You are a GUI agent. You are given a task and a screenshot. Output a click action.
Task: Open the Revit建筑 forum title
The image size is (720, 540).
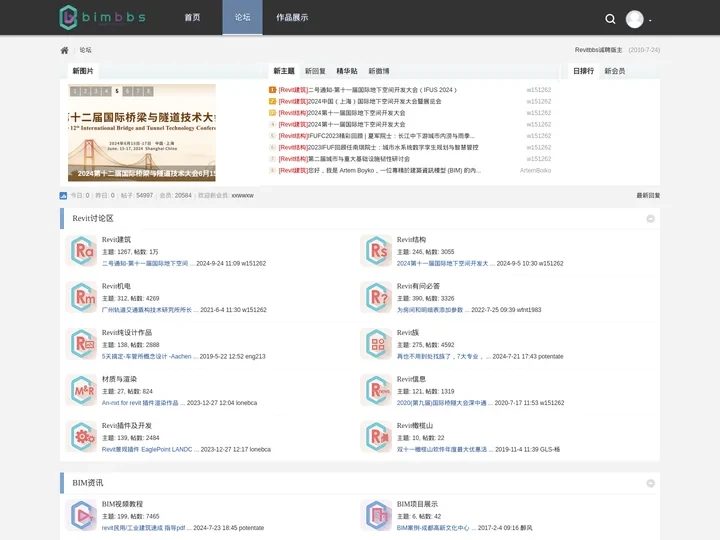pyautogui.click(x=116, y=240)
